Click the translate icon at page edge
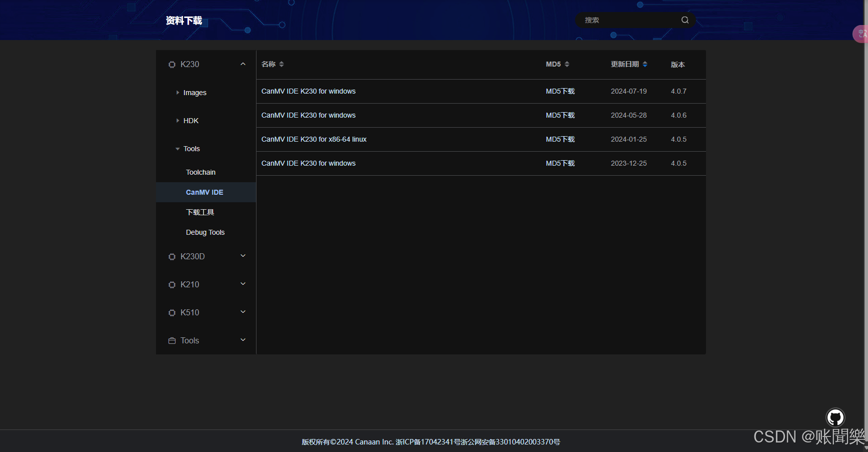 (x=861, y=34)
